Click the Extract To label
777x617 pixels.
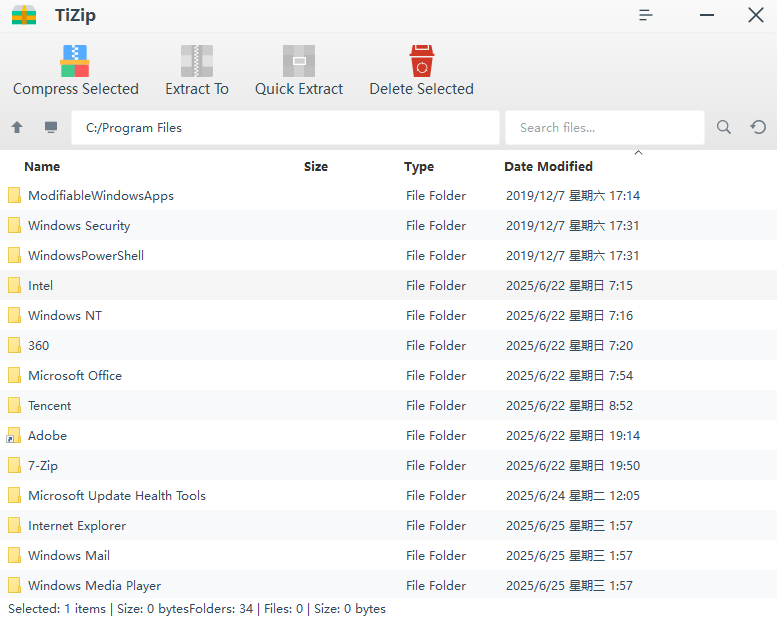197,89
